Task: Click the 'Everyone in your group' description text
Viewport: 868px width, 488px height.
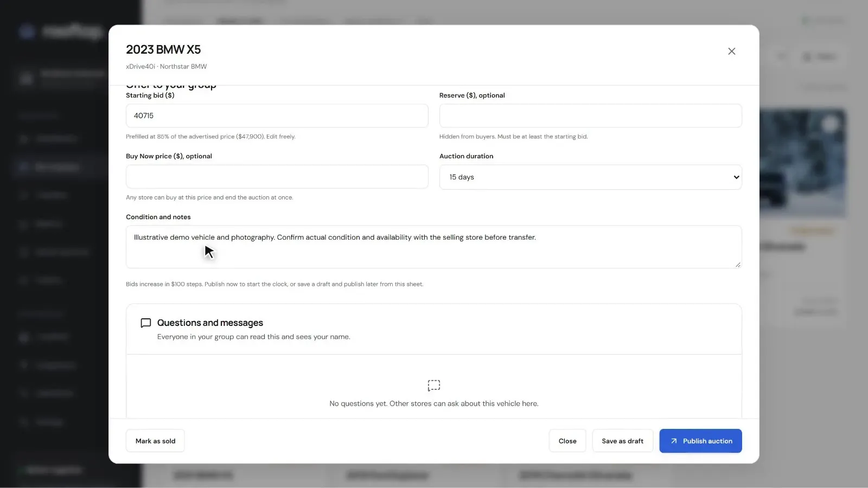Action: pos(253,337)
